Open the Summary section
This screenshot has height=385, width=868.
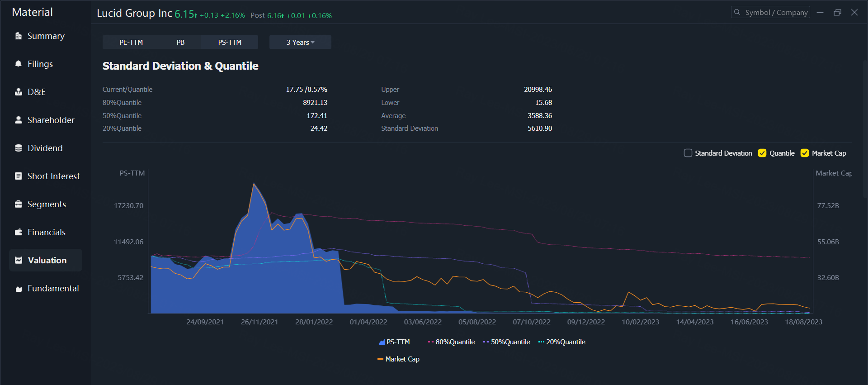(46, 36)
